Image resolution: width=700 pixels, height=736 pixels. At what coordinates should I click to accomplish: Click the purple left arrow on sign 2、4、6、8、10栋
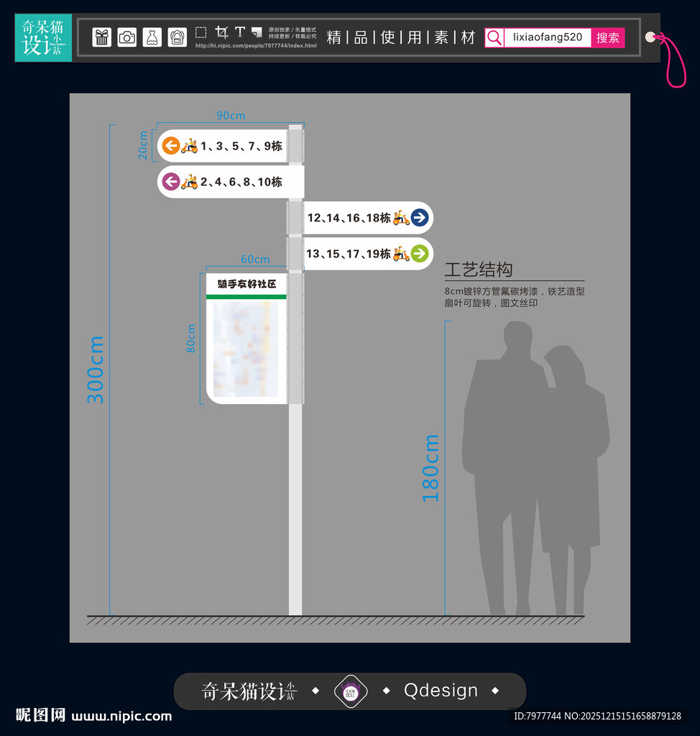coord(170,181)
